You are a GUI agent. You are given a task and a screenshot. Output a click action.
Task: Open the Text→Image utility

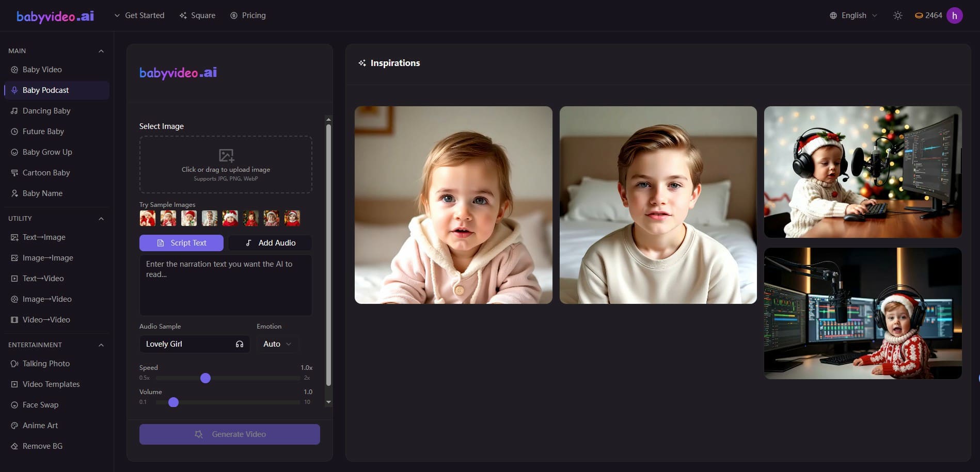[x=44, y=237]
